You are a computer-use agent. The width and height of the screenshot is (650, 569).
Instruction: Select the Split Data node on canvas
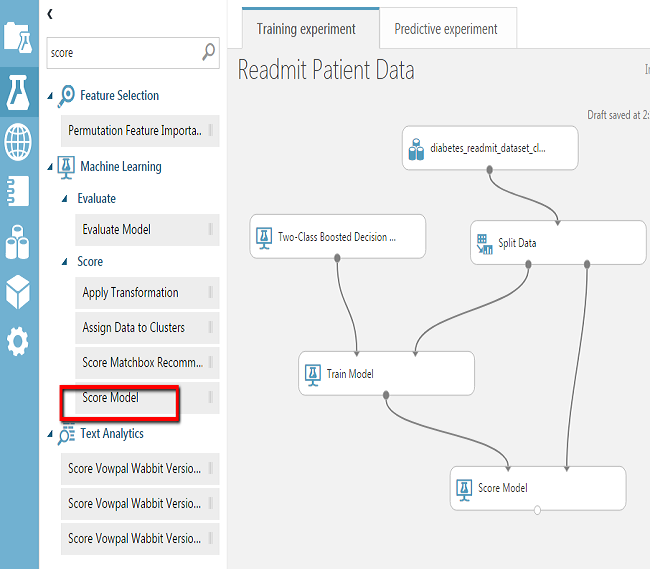pos(557,243)
